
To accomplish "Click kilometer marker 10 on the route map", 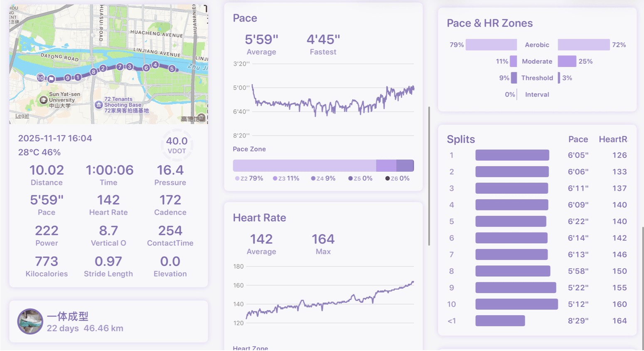I will tap(40, 78).
